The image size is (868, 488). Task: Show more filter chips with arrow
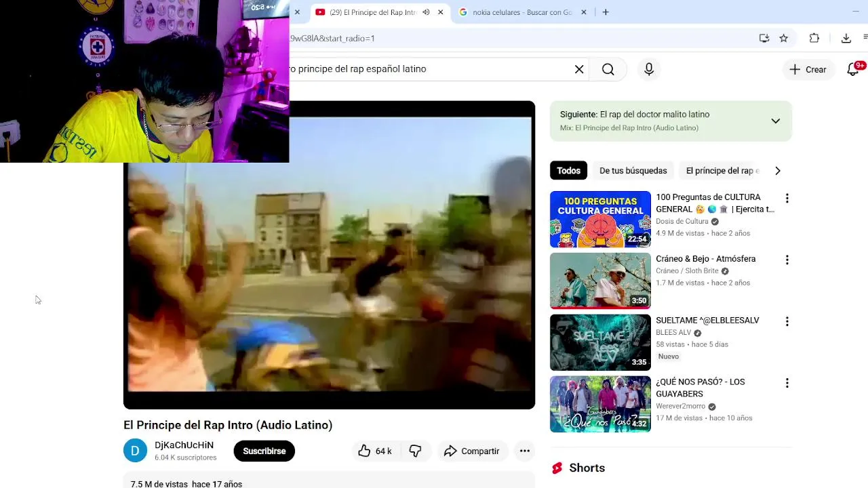coord(778,171)
